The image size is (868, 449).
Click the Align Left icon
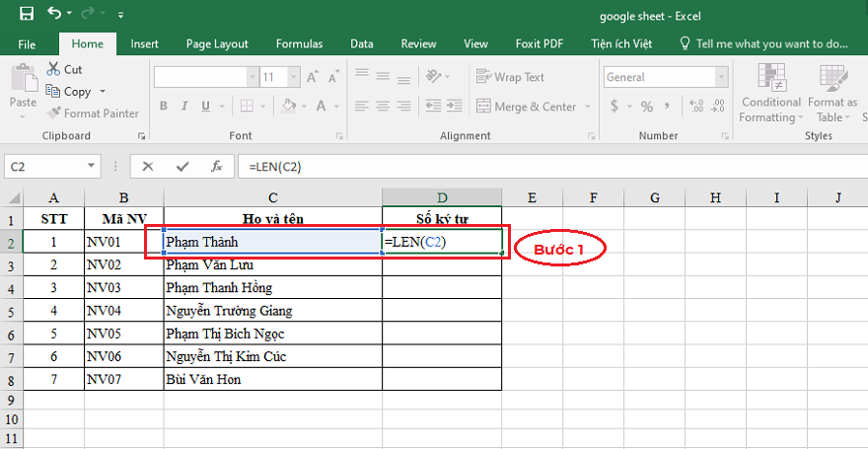361,106
